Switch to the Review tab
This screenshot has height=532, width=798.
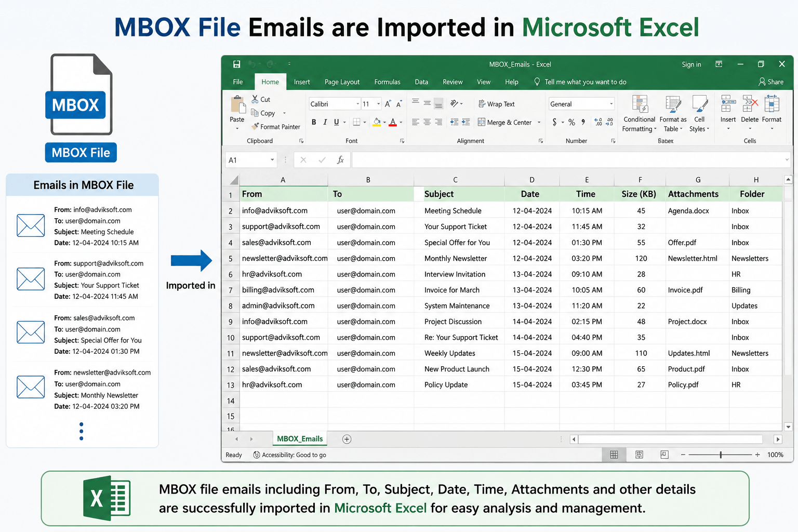point(453,82)
